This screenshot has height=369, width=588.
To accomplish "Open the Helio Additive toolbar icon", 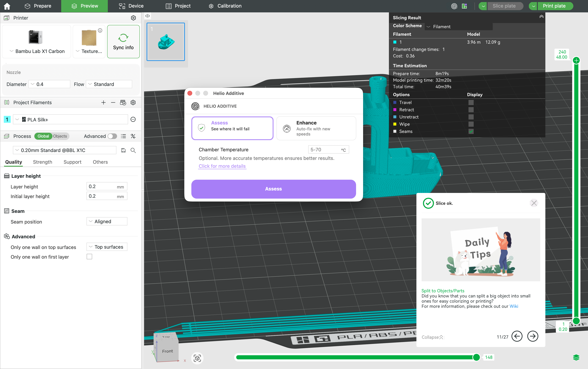I will pyautogui.click(x=454, y=6).
